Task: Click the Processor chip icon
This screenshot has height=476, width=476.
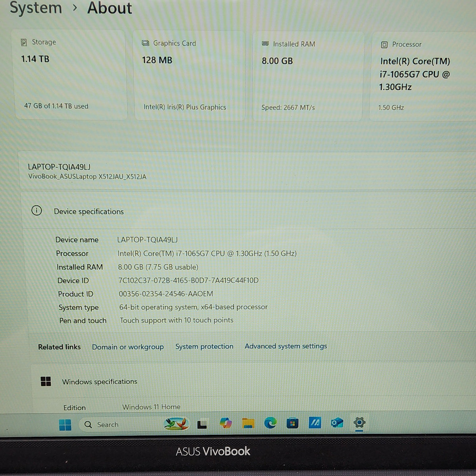Action: pyautogui.click(x=384, y=45)
